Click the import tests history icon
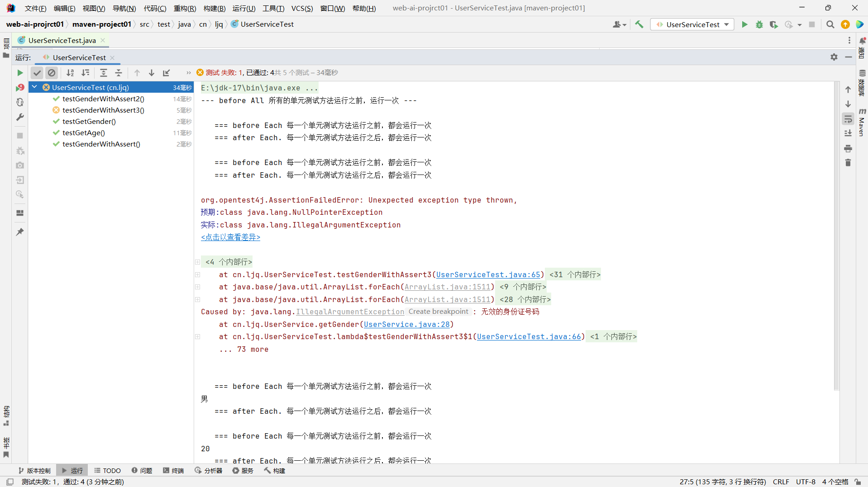868x487 pixels. point(167,73)
